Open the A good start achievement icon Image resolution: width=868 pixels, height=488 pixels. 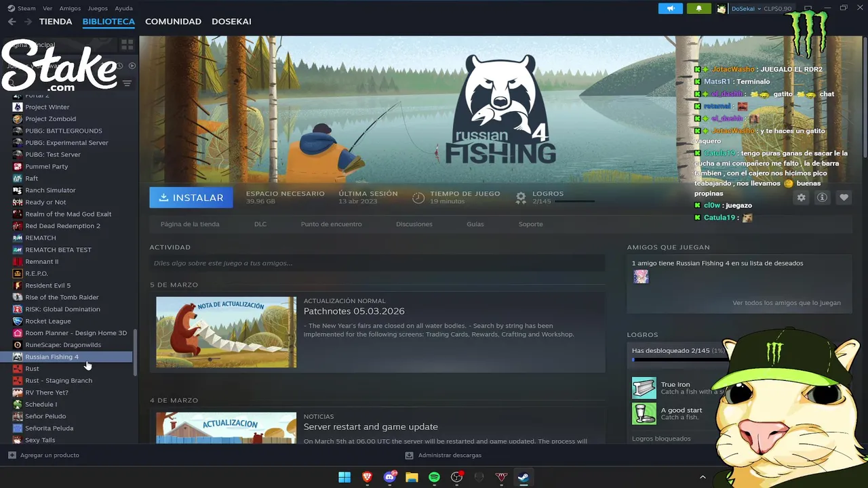[x=644, y=413]
